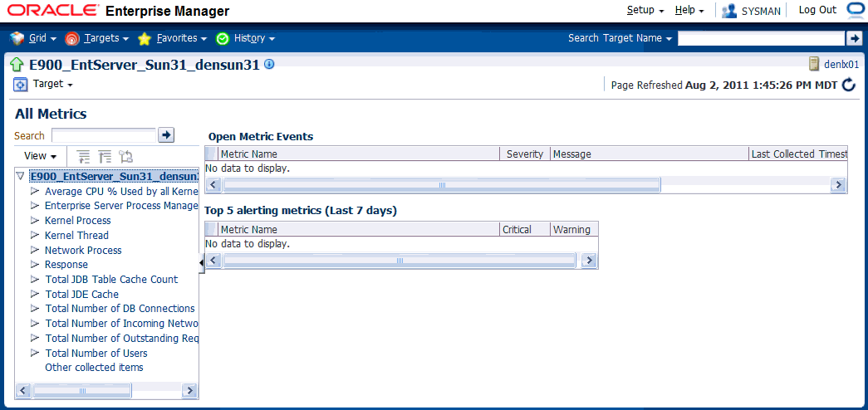Screen dimensions: 868x410
Task: Click Message column header
Action: pyautogui.click(x=650, y=154)
